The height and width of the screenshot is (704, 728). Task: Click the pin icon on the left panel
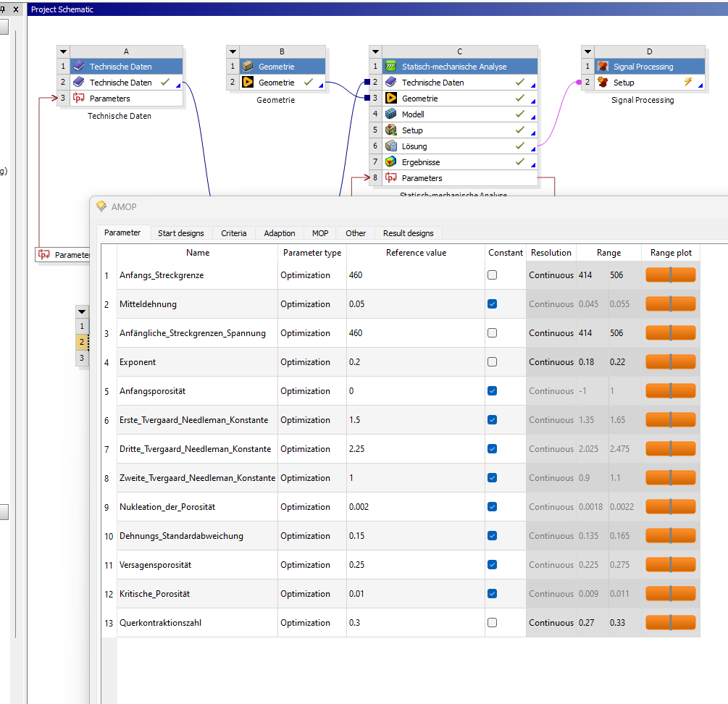3,9
